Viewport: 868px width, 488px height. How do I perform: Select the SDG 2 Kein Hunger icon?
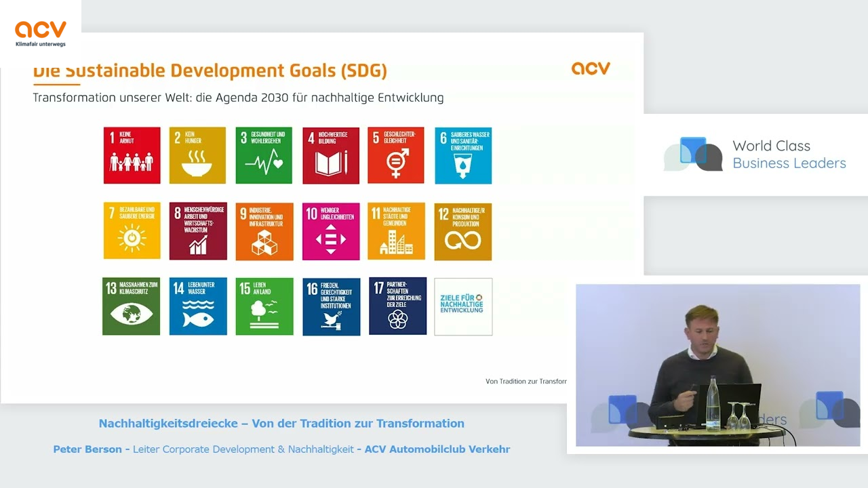click(197, 155)
